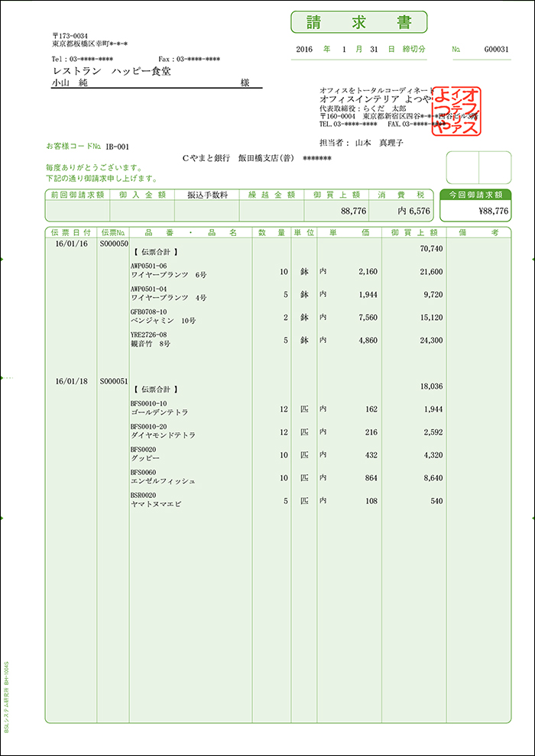This screenshot has width=535, height=756.
Task: Select the amount 2,592
Action: point(433,432)
